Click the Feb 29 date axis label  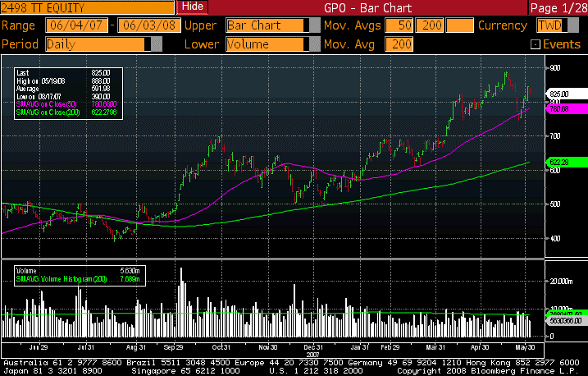pyautogui.click(x=390, y=347)
